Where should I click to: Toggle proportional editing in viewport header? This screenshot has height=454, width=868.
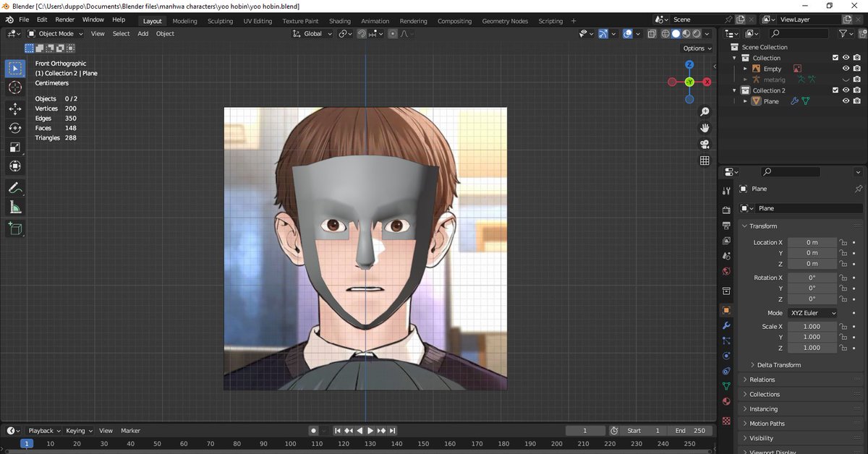(393, 33)
